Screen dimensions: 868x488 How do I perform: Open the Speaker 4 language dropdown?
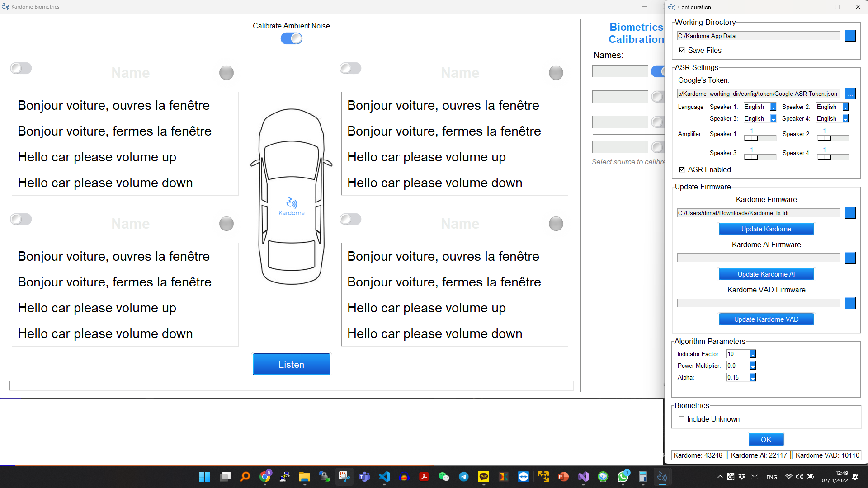coord(845,118)
